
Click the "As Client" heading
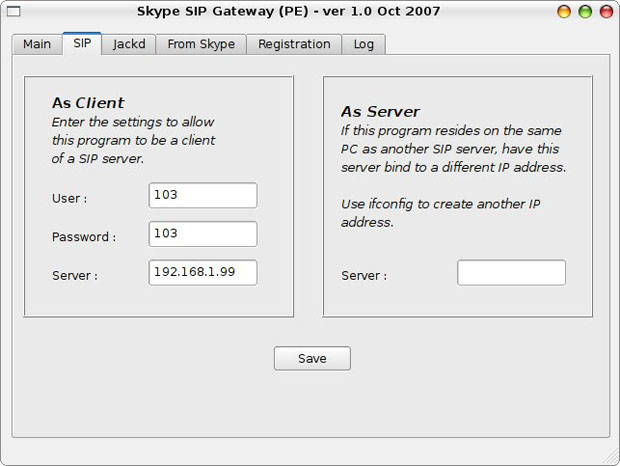[x=88, y=103]
